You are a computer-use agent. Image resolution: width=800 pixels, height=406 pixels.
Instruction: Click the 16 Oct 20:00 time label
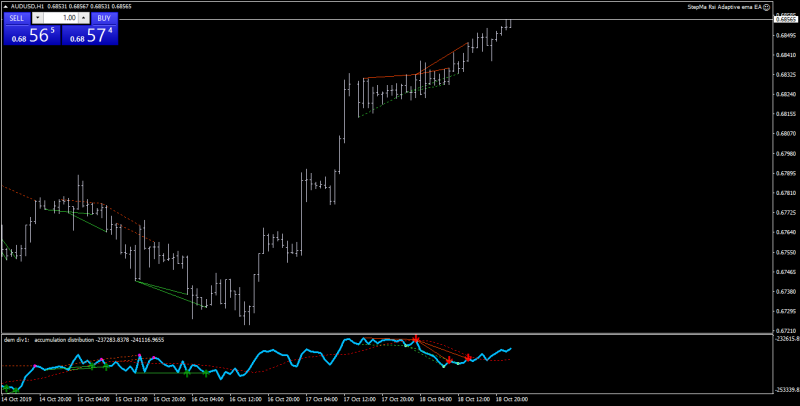tap(283, 399)
